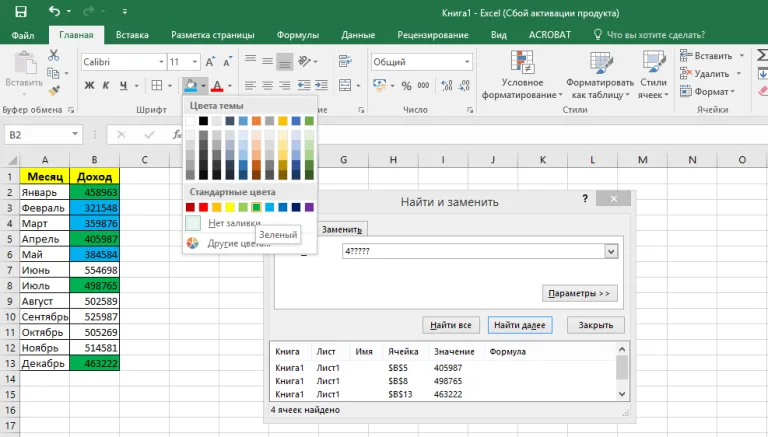Click the Wrap Text icon
The height and width of the screenshot is (437, 768).
coord(345,61)
